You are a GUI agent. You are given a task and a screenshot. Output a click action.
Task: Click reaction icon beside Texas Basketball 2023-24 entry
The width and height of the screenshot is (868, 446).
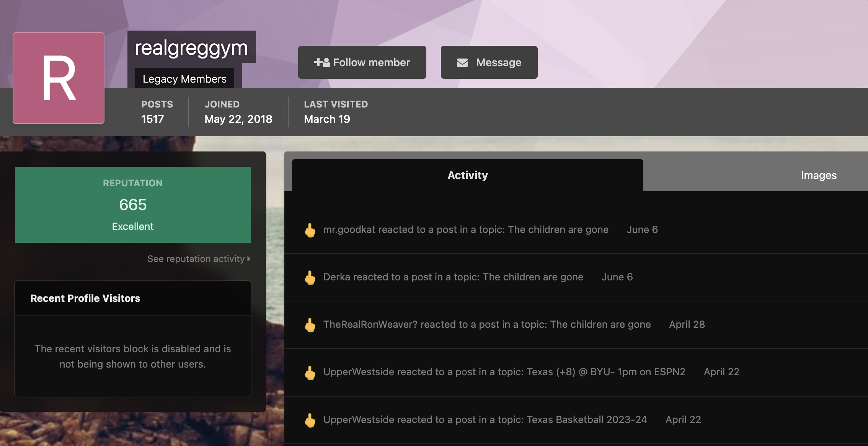tap(310, 420)
